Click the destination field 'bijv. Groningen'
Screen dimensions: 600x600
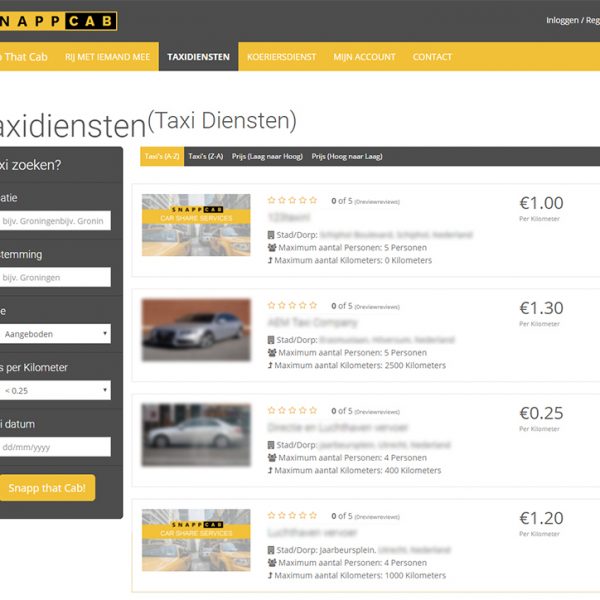55,277
